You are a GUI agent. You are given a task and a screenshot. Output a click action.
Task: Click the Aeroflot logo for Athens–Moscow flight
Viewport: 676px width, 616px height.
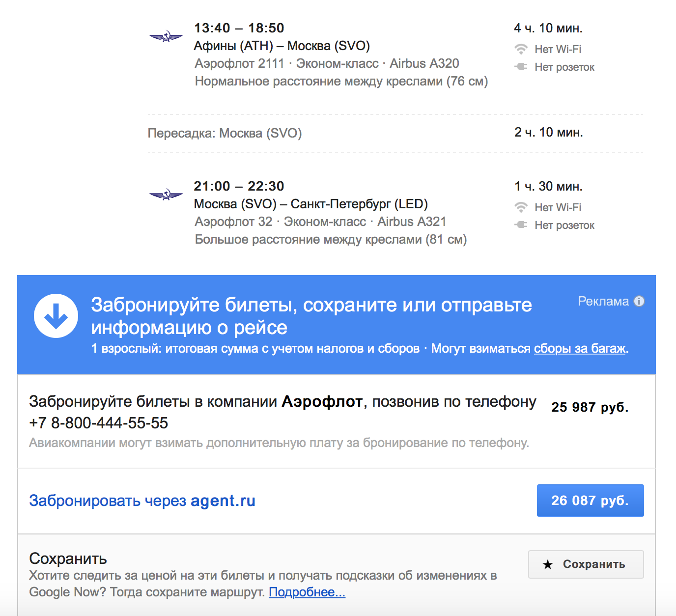point(166,37)
